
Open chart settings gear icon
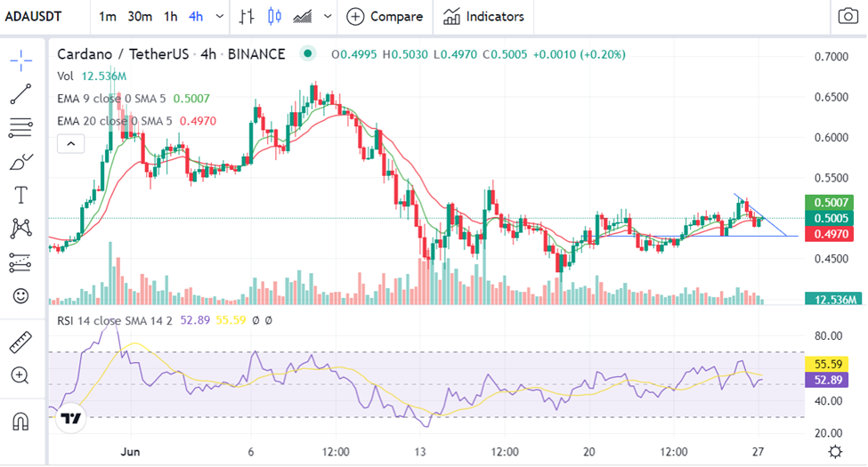[835, 452]
